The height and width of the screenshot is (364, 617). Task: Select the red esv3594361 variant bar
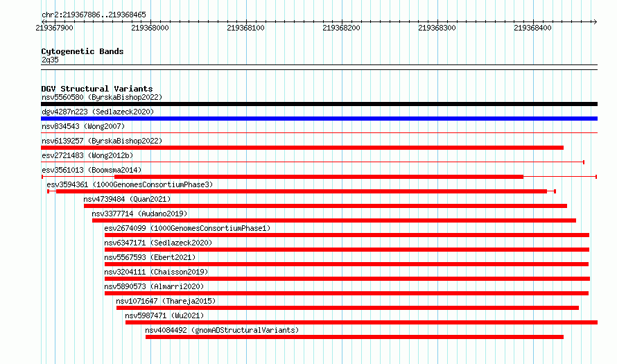point(302,191)
